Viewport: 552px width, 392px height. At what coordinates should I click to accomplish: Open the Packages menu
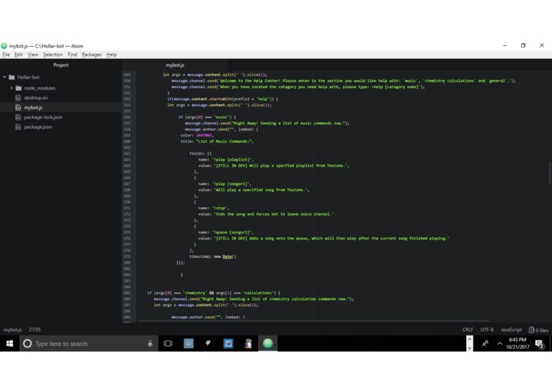(x=91, y=55)
